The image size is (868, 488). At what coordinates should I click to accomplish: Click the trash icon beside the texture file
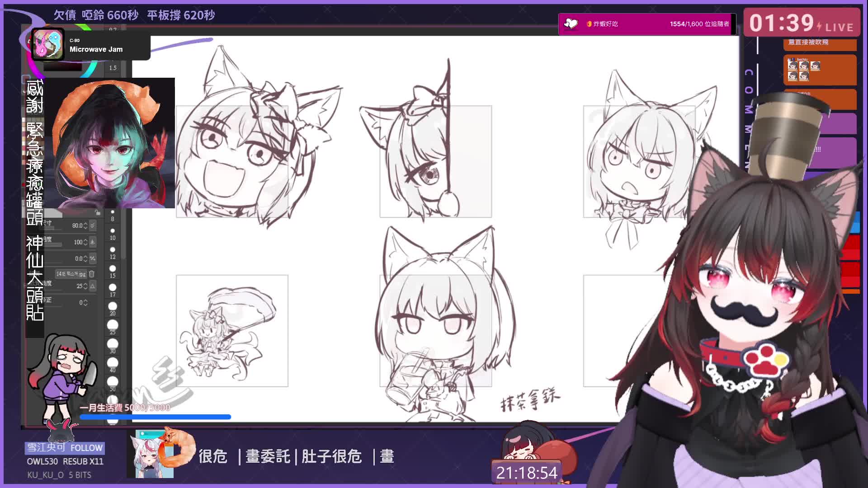92,274
